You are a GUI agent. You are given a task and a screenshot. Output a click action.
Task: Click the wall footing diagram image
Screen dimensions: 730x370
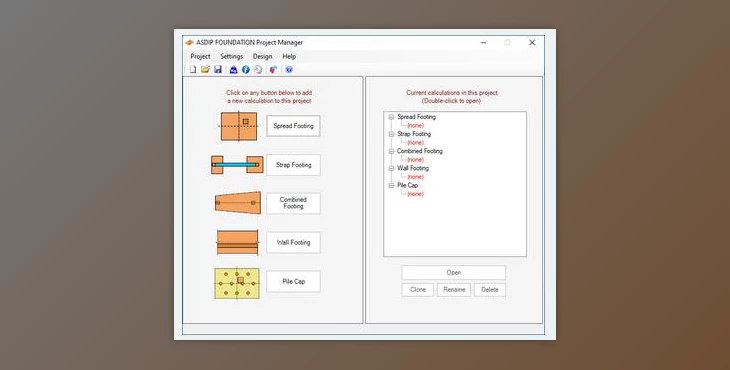(237, 242)
